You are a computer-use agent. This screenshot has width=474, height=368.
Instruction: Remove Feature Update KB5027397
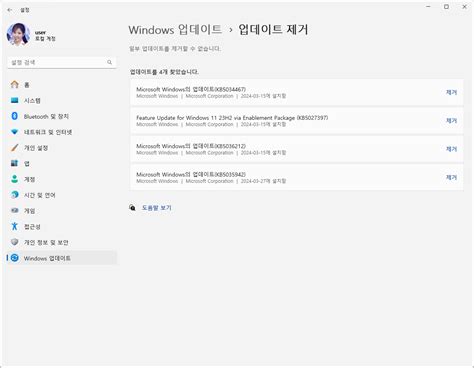(451, 121)
